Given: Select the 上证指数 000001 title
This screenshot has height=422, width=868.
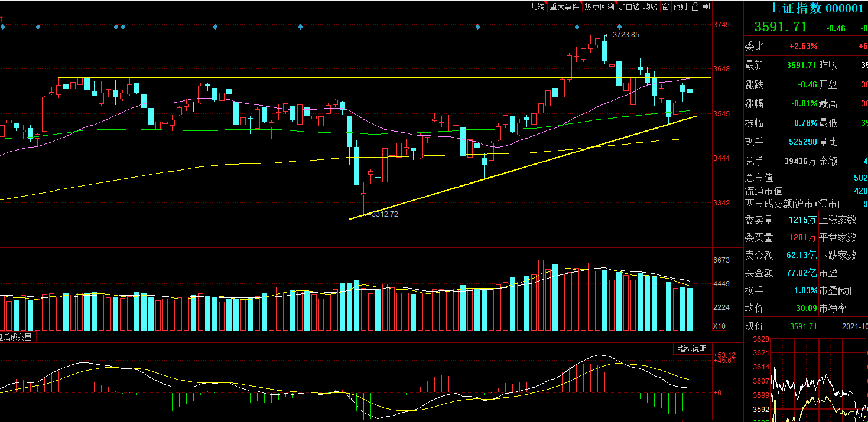Looking at the screenshot, I should (x=815, y=8).
